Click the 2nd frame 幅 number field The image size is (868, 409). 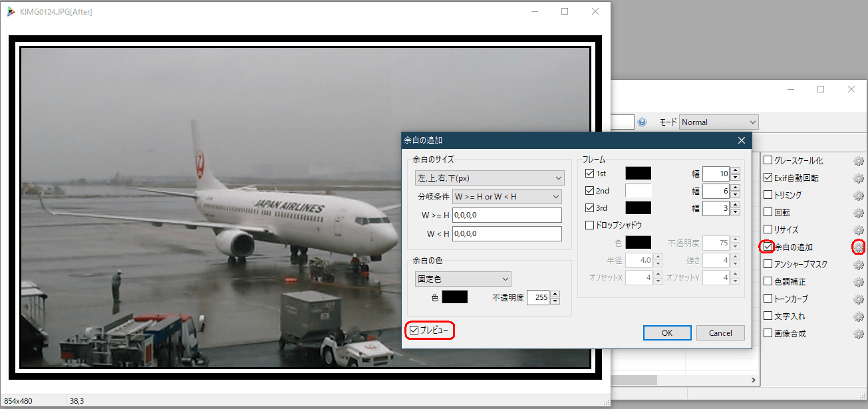(716, 191)
